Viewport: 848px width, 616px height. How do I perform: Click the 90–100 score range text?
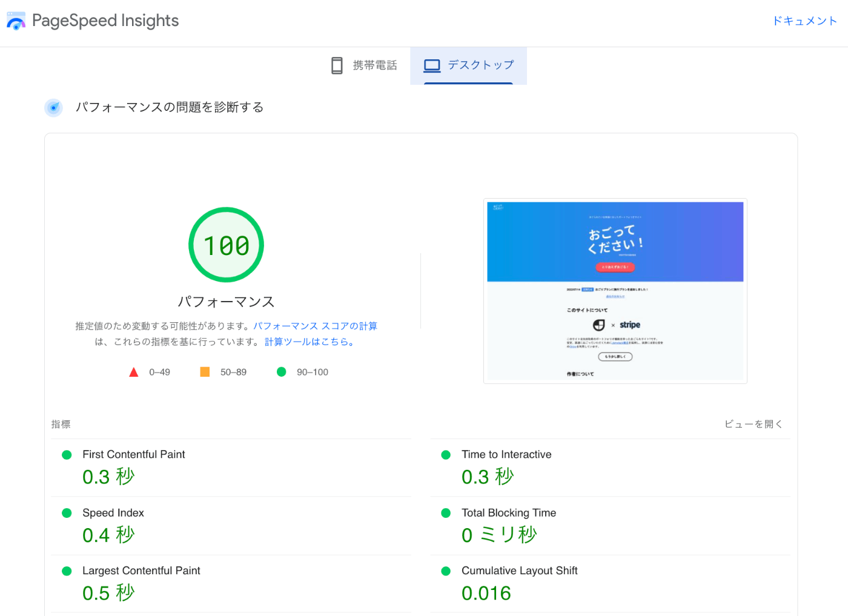313,372
